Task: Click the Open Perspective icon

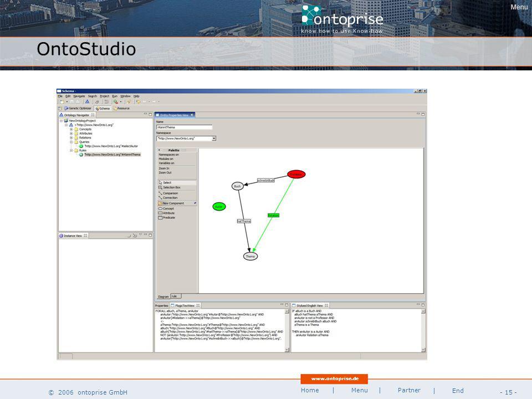Action: pyautogui.click(x=60, y=109)
